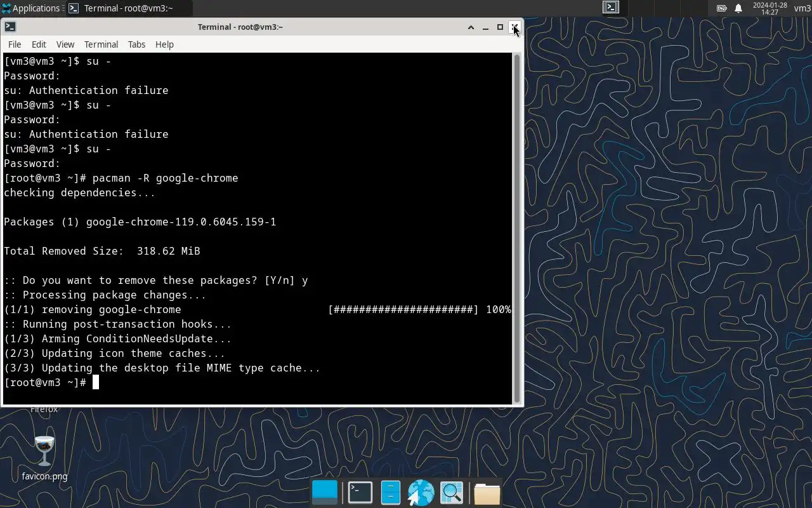Select the favicon.png desktop icon
The image size is (812, 508).
click(x=44, y=458)
